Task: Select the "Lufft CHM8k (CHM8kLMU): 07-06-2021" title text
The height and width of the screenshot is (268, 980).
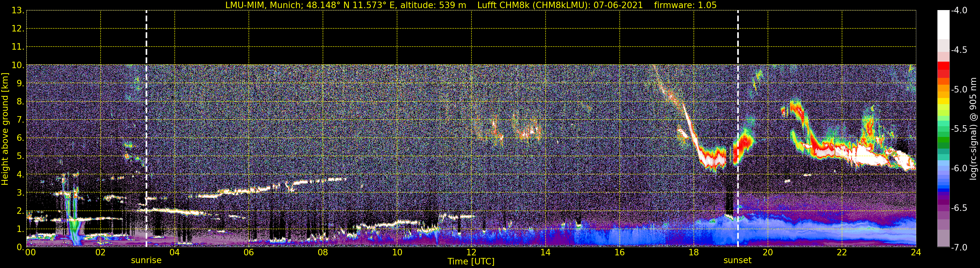Action: point(560,5)
